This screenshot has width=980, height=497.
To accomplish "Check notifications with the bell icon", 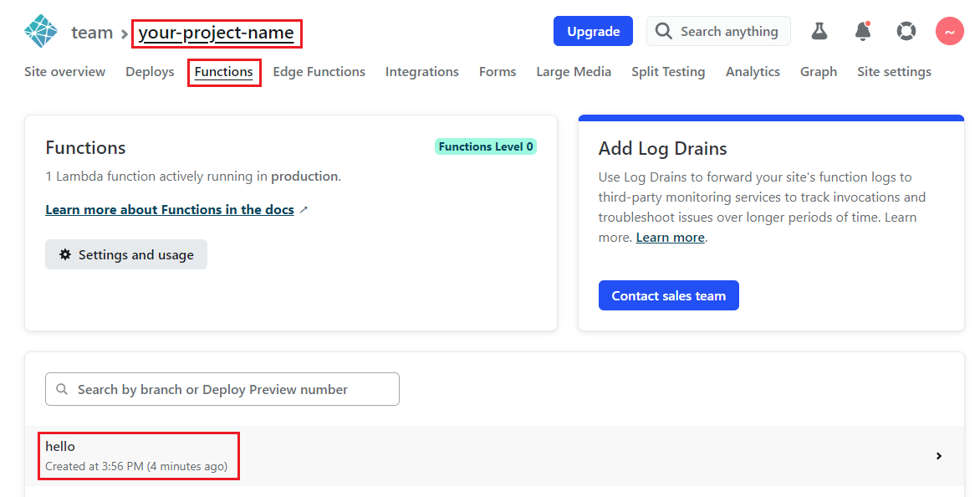I will click(x=862, y=30).
